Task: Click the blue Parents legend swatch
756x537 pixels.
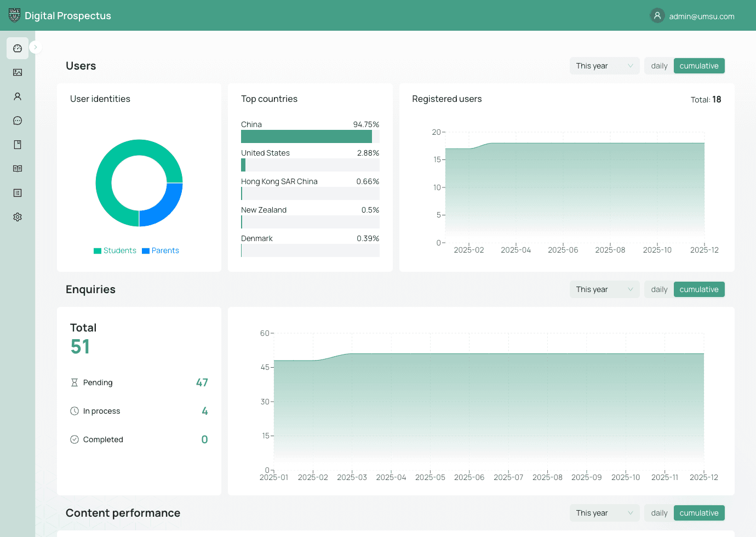Action: [x=146, y=251]
